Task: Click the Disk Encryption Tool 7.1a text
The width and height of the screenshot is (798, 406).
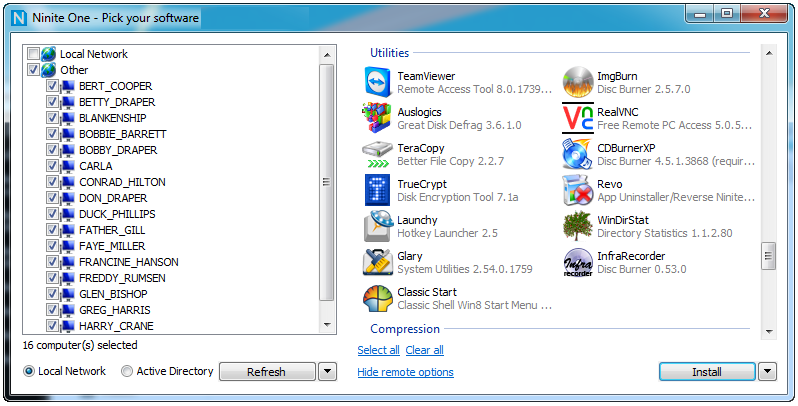Action: [458, 197]
